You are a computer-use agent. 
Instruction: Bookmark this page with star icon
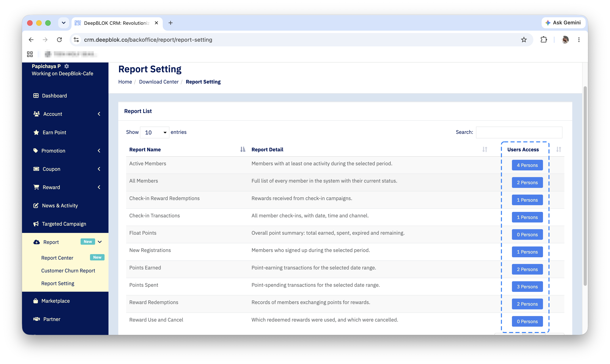point(524,40)
